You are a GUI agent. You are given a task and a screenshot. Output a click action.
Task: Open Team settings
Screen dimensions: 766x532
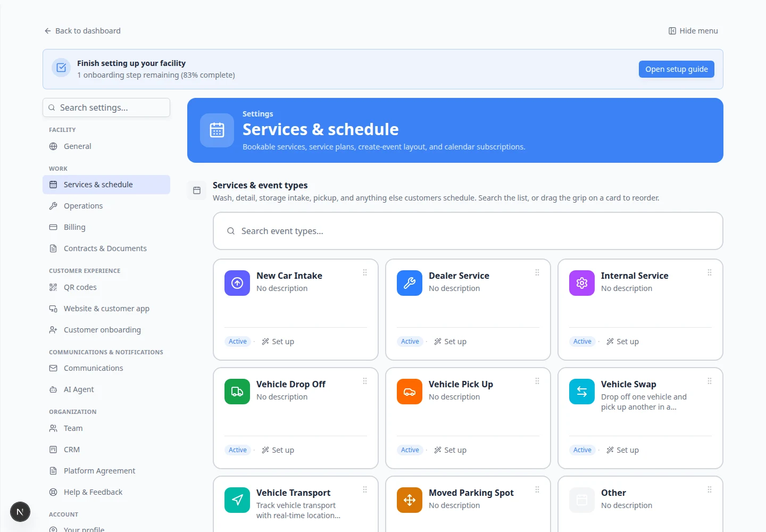tap(106, 428)
